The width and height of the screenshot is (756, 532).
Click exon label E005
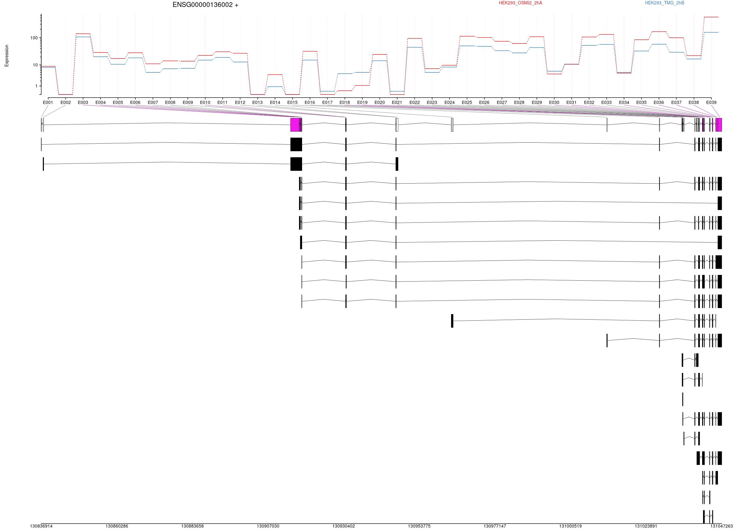118,102
